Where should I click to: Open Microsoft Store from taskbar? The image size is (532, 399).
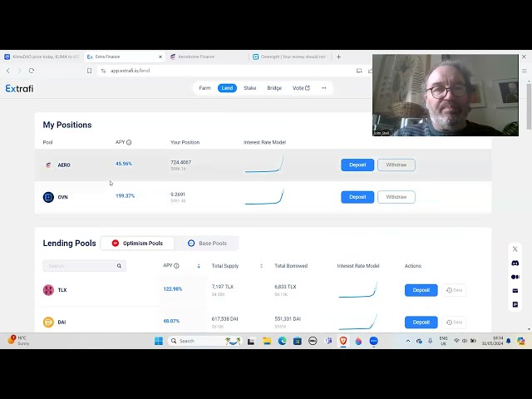click(x=298, y=341)
